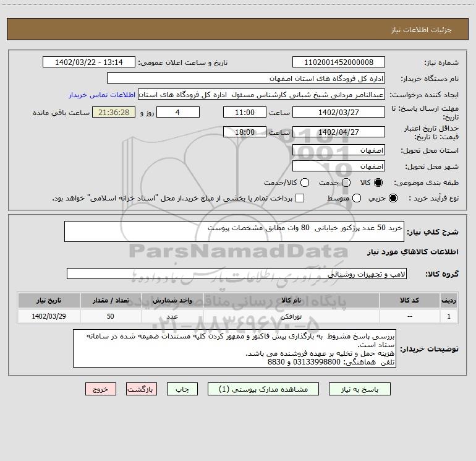
Task: Click the واحد شمارش column header
Action: pos(172,300)
